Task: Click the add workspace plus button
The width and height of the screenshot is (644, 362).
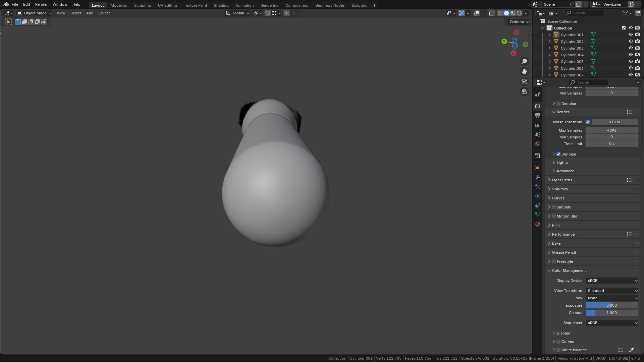Action: (x=374, y=5)
